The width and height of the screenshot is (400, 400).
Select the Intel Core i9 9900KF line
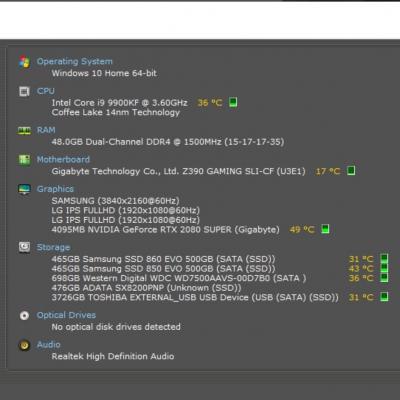(119, 103)
